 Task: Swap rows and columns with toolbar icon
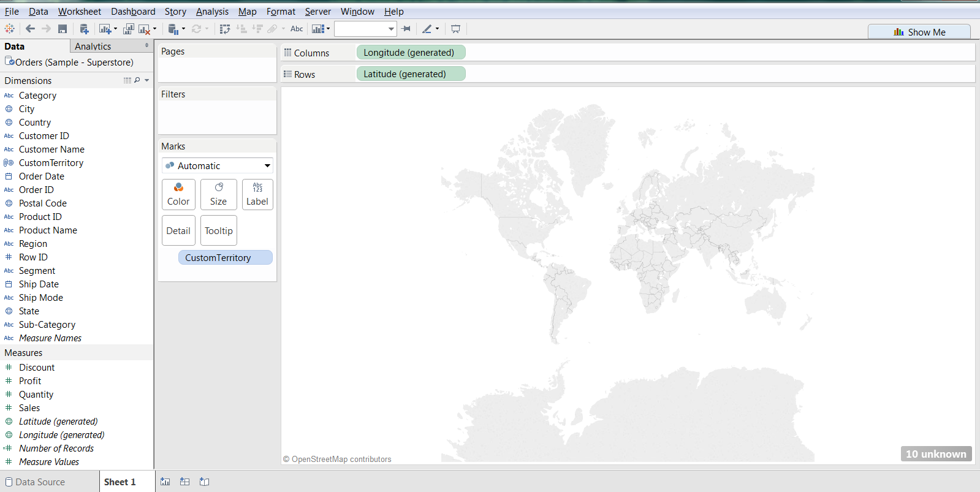pyautogui.click(x=225, y=29)
